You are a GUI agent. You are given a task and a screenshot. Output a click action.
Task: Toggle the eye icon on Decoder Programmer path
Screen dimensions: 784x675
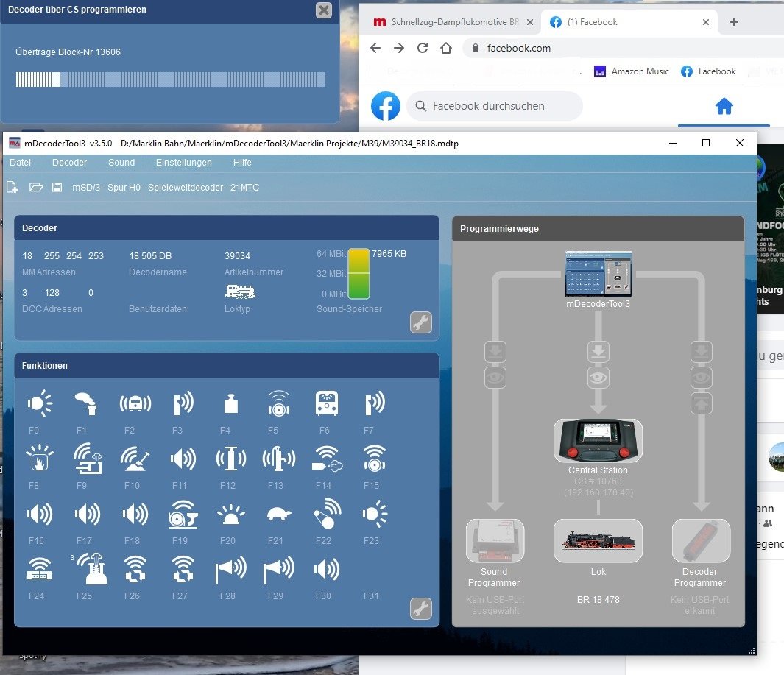pyautogui.click(x=701, y=378)
